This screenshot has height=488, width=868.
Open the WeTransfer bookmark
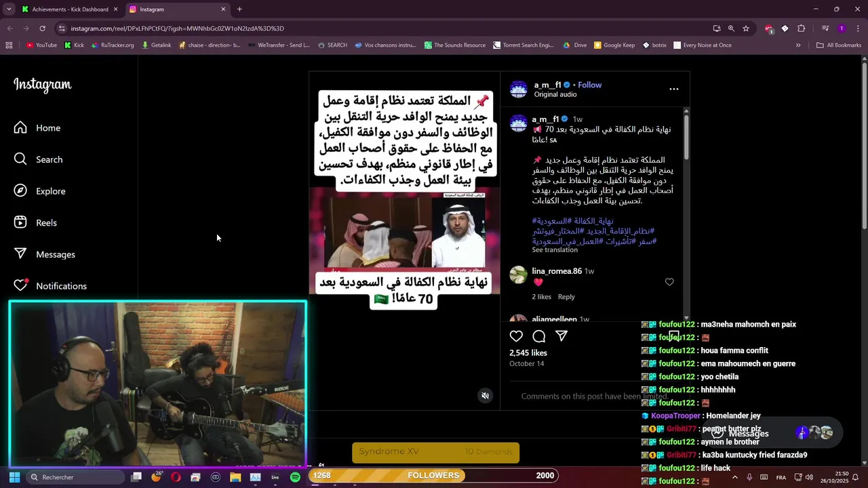(279, 45)
